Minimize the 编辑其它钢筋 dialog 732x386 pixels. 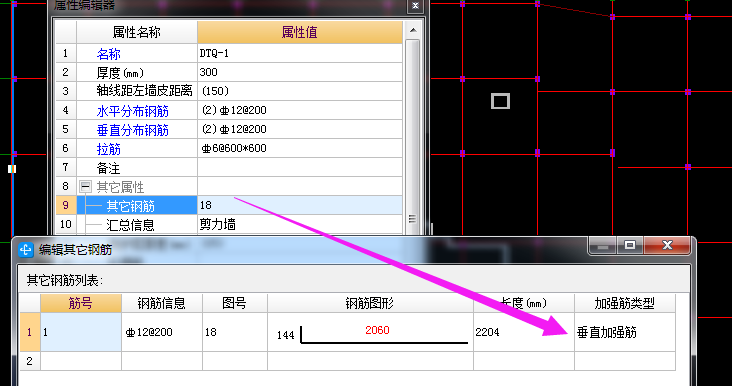pos(603,245)
